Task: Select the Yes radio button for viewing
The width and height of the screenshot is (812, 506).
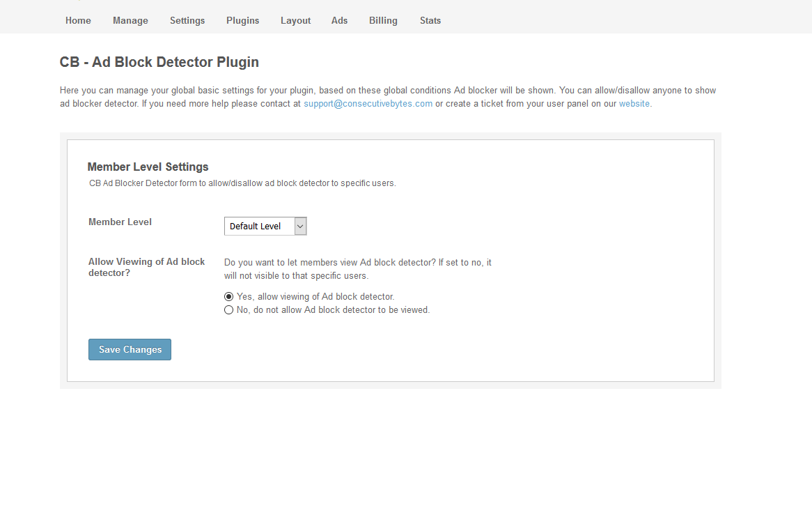Action: point(228,297)
